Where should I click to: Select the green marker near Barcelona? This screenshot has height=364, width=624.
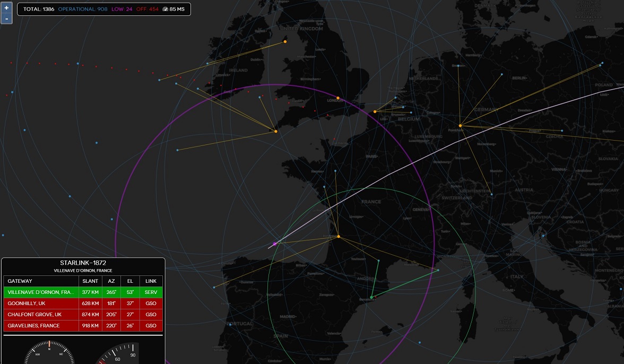point(371,297)
